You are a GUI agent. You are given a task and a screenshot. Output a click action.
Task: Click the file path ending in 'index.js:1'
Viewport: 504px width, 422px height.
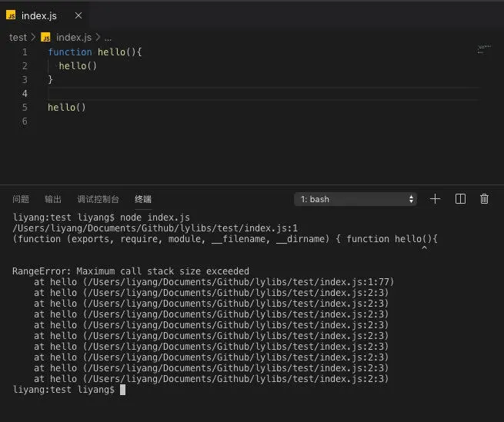click(x=155, y=228)
